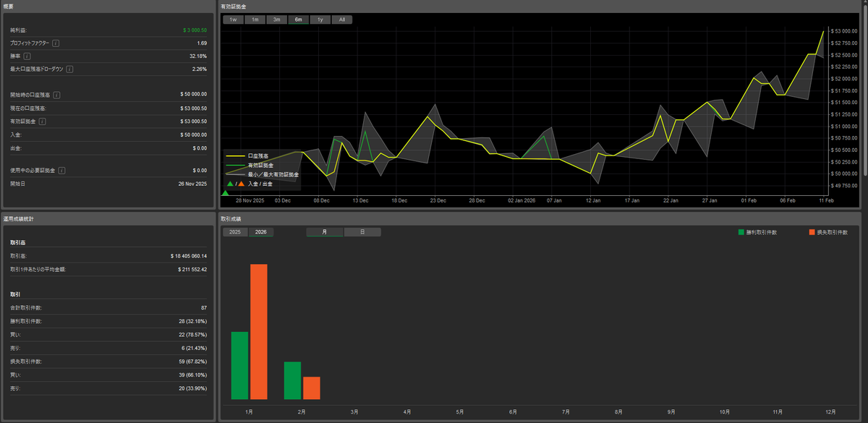Click win rate value 32.18%

(198, 56)
